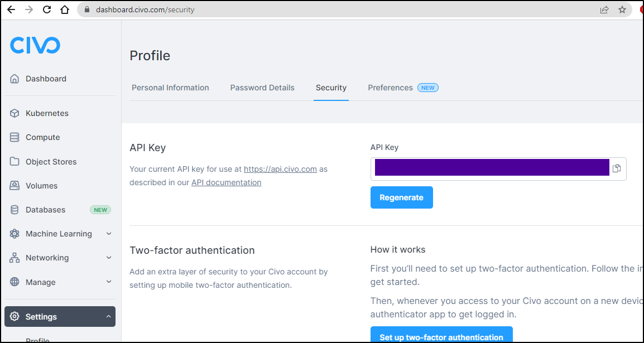644x343 pixels.
Task: Open the https://api.civo.com link
Action: (280, 169)
